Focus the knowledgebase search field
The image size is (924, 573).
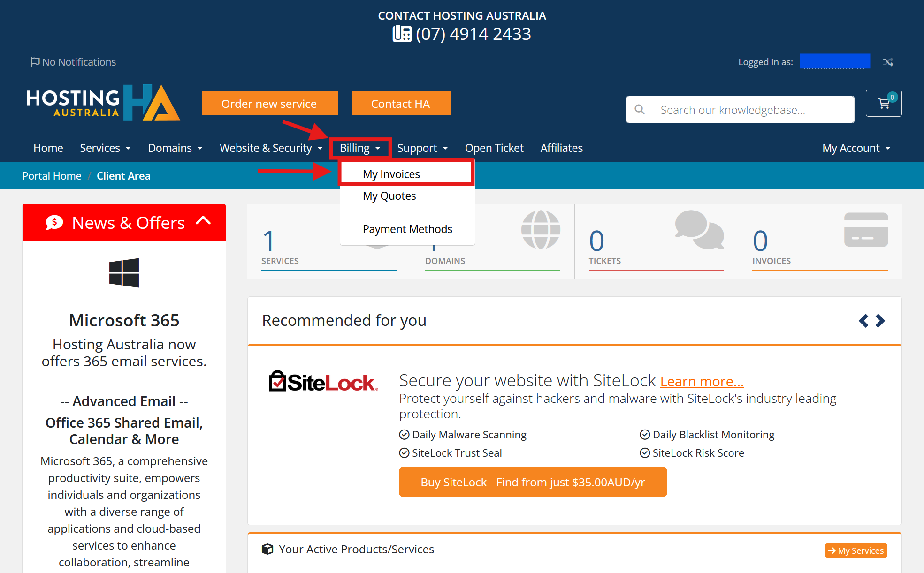click(x=740, y=110)
